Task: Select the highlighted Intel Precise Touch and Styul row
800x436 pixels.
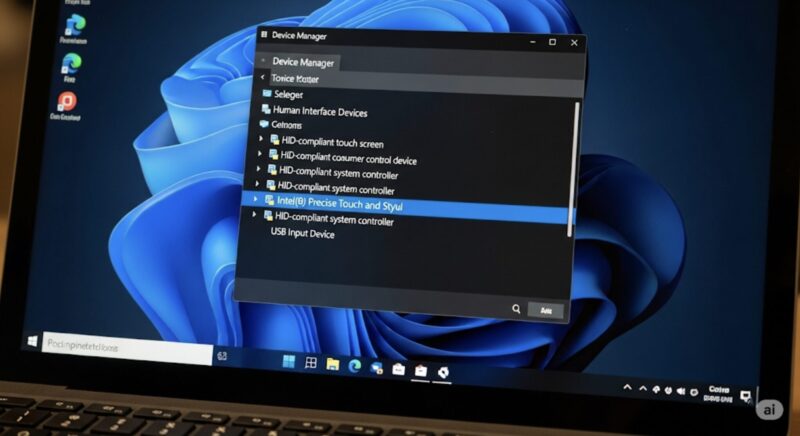Action: (x=408, y=207)
